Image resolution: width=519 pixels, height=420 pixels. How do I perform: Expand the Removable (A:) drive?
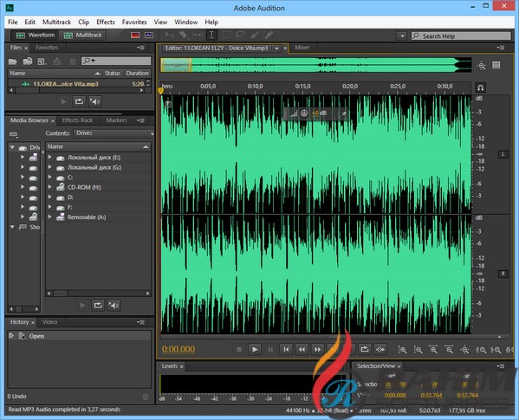pos(50,217)
